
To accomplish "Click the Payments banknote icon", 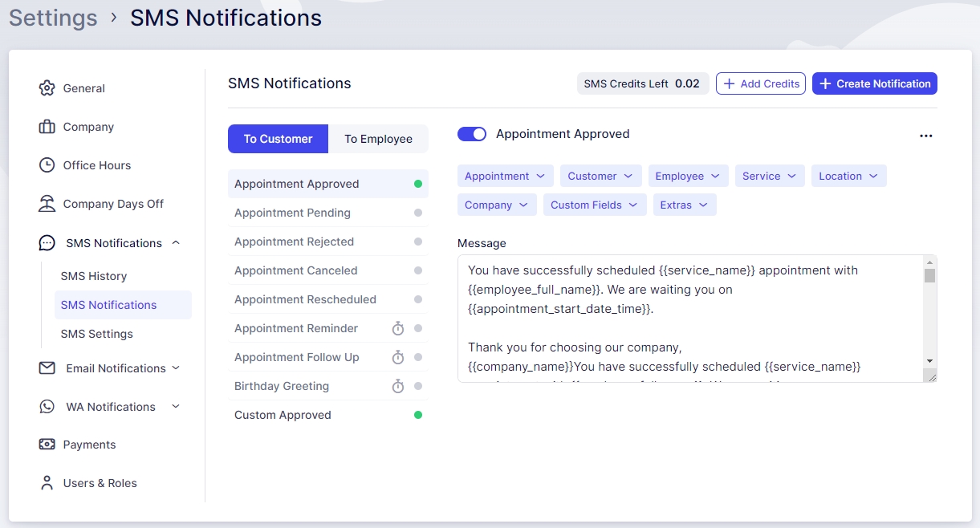I will 47,445.
